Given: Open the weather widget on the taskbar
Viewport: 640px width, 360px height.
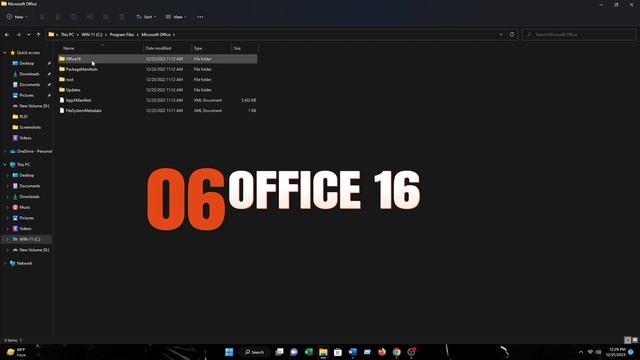Looking at the screenshot, I should (16, 352).
